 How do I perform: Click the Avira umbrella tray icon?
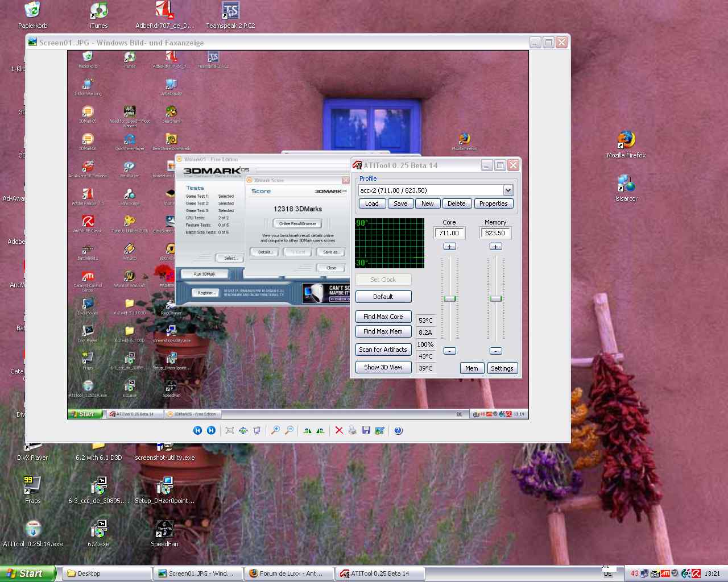[x=696, y=573]
